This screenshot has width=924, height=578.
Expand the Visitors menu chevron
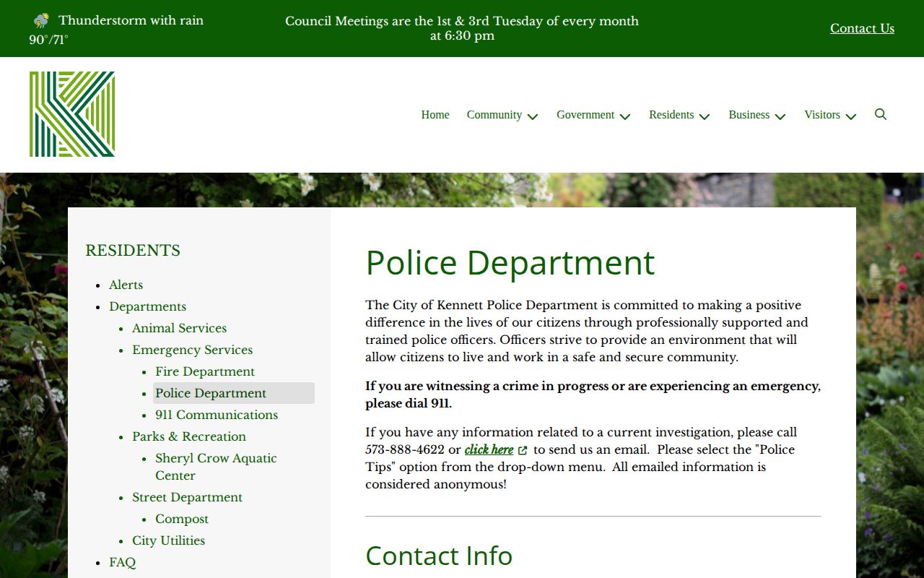coord(851,116)
